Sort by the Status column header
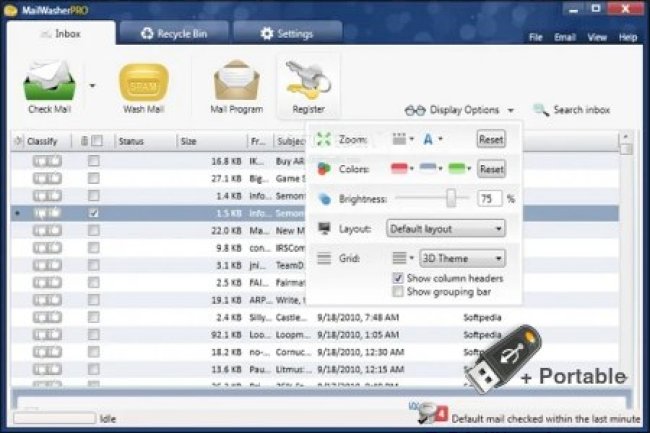The width and height of the screenshot is (650, 433). 146,141
